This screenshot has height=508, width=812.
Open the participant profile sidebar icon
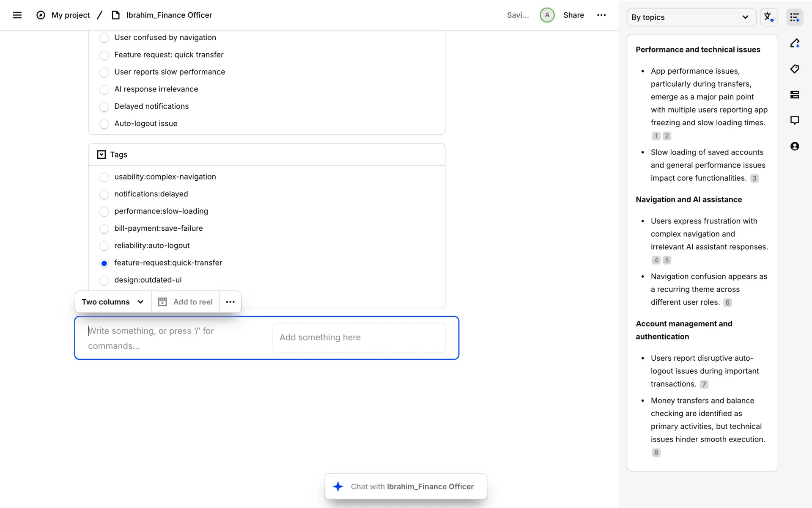795,146
